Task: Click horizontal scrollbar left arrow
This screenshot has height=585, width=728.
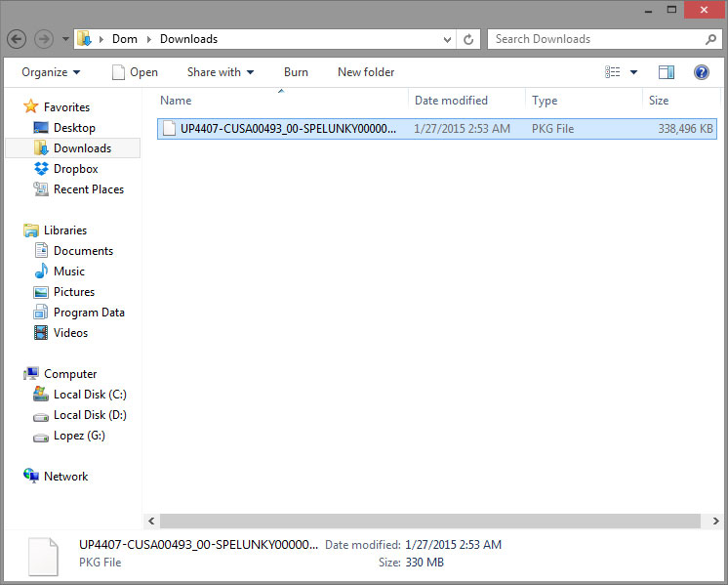Action: (151, 521)
